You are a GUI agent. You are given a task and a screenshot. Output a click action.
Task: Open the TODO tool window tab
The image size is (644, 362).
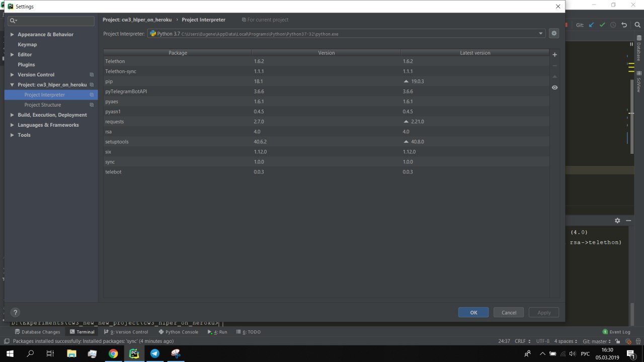[248, 332]
